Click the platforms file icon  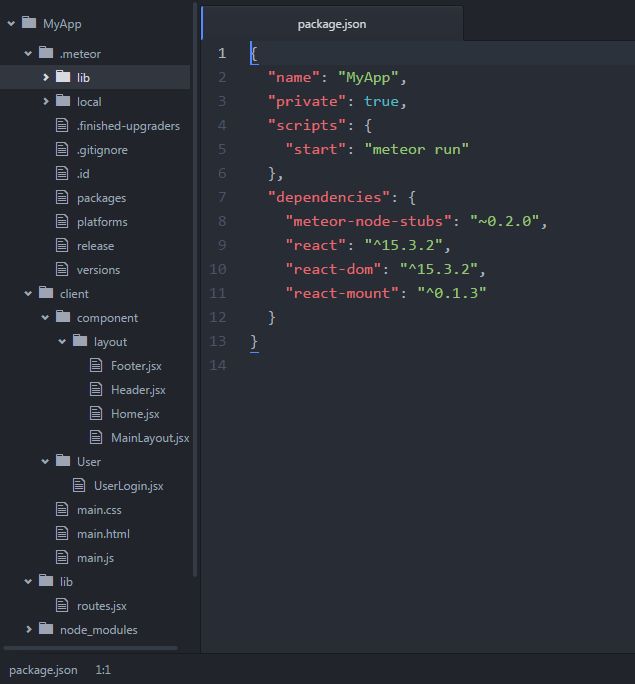[x=62, y=221]
